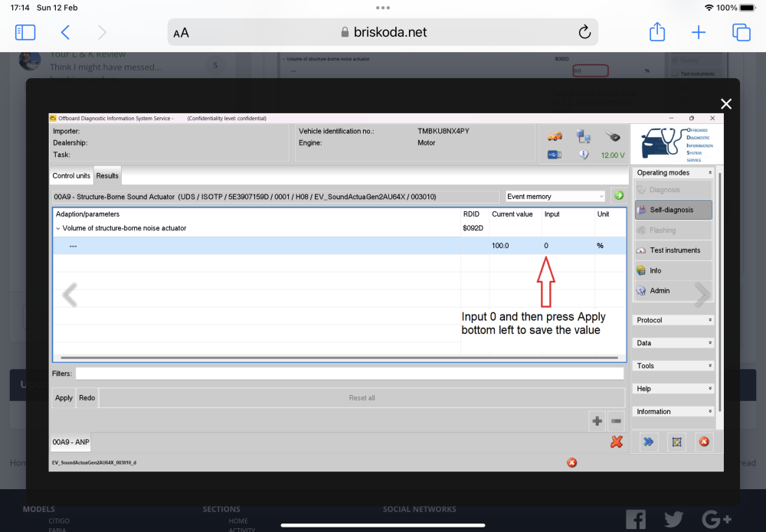Select the 00A9 - ANP tab

point(70,442)
